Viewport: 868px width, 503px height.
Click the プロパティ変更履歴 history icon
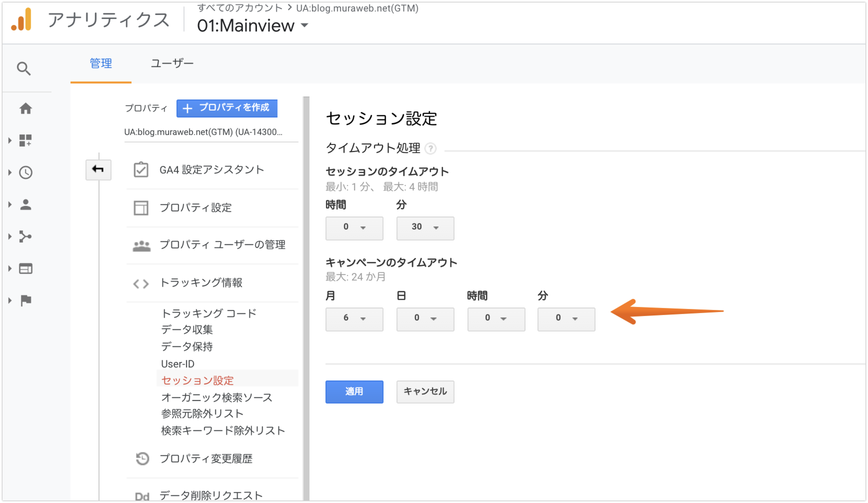[x=142, y=458]
